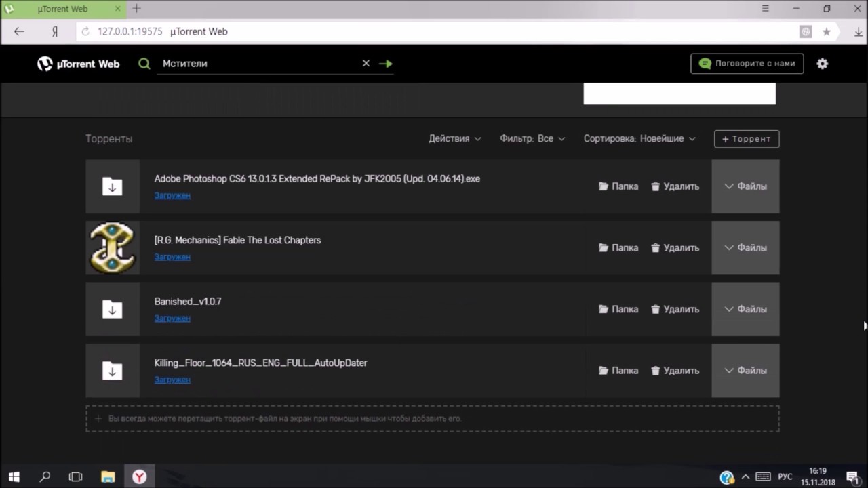Click the address bar 127.0.0.1:19575

point(130,31)
